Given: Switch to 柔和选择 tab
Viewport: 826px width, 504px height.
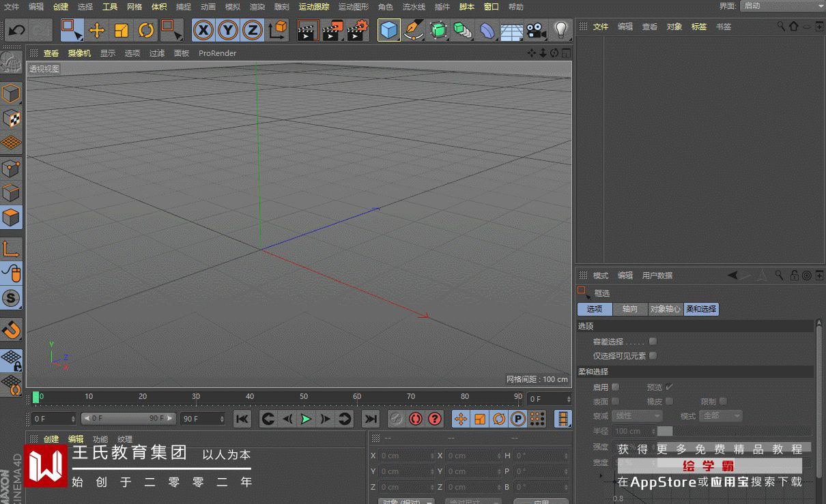Looking at the screenshot, I should (x=701, y=309).
